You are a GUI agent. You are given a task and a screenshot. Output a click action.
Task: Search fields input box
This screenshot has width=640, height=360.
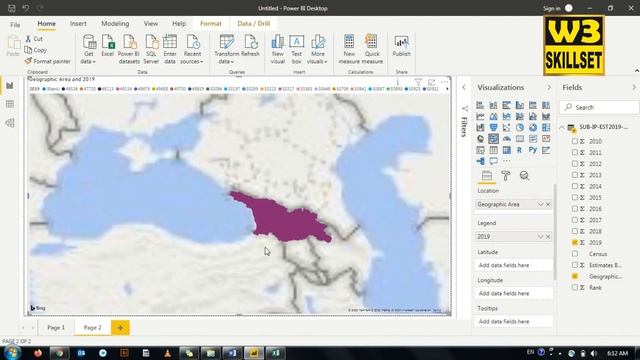[599, 107]
